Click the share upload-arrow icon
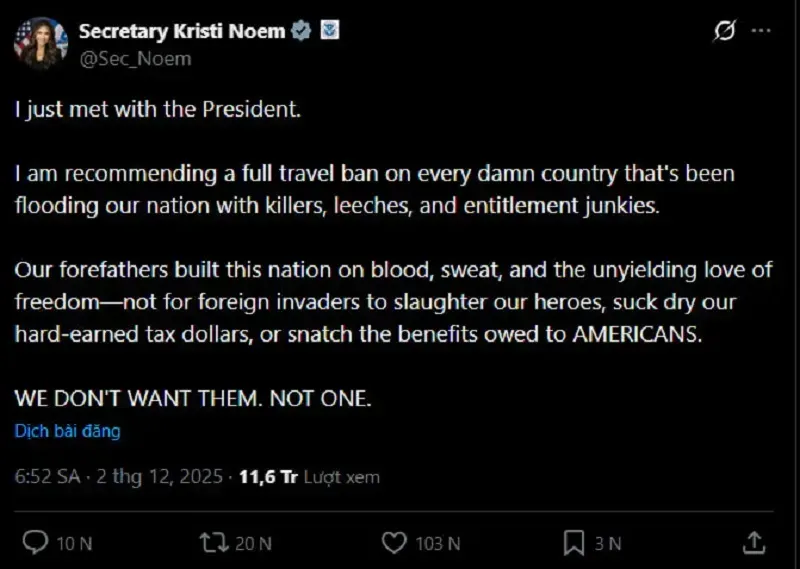The height and width of the screenshot is (569, 800). tap(753, 543)
